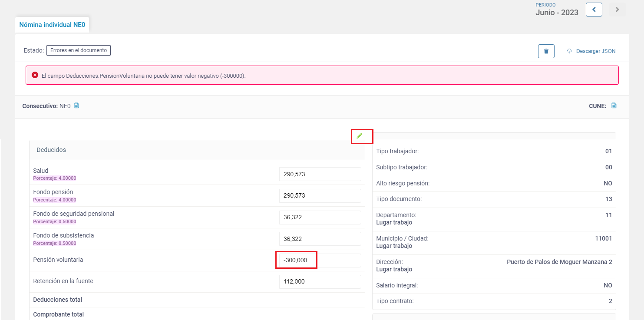Click the Deducidos section header
Image resolution: width=644 pixels, height=320 pixels.
pyautogui.click(x=197, y=150)
